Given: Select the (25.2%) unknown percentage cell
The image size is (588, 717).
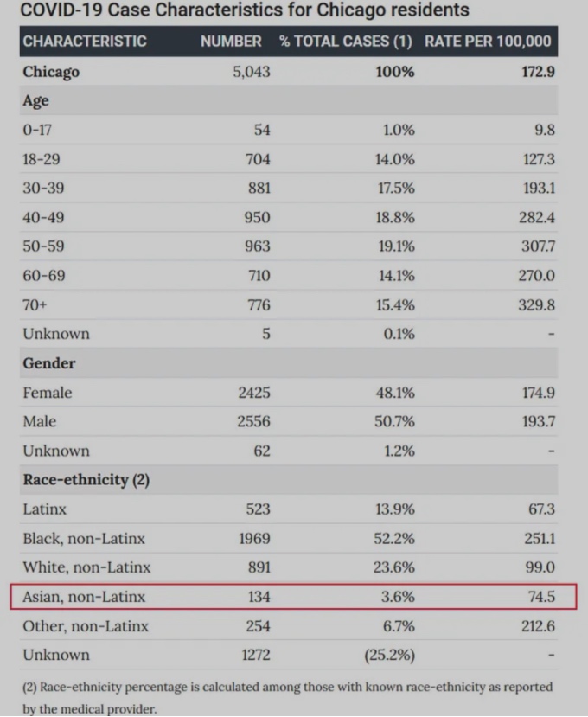Looking at the screenshot, I should 390,655.
